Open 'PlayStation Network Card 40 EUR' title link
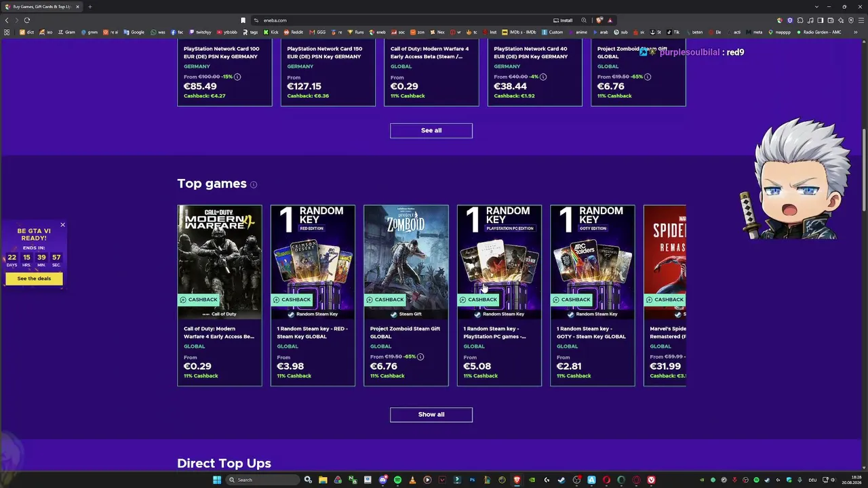This screenshot has width=868, height=488. point(531,53)
